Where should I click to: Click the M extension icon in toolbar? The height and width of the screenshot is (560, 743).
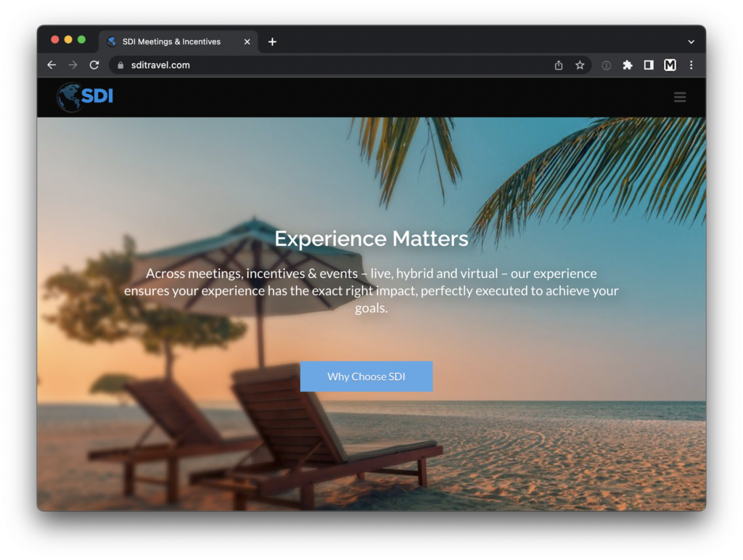tap(669, 65)
